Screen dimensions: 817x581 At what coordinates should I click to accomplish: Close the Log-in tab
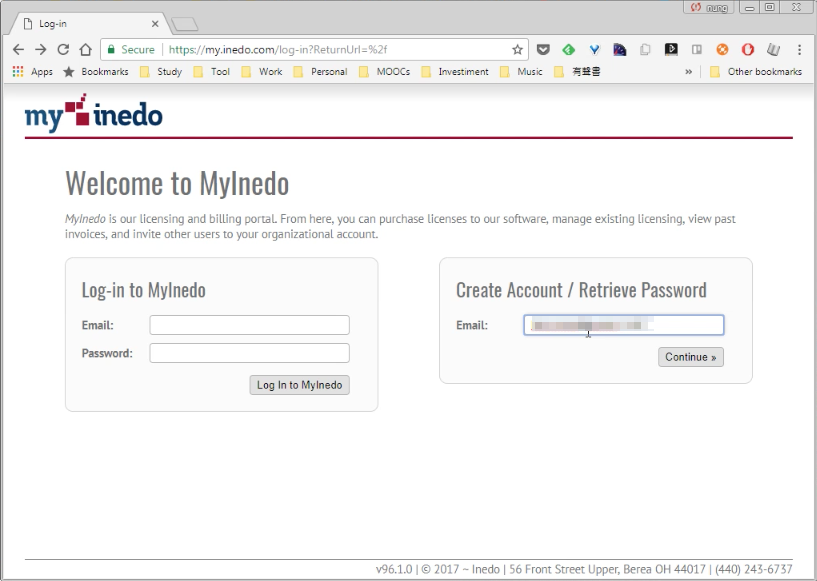click(155, 24)
